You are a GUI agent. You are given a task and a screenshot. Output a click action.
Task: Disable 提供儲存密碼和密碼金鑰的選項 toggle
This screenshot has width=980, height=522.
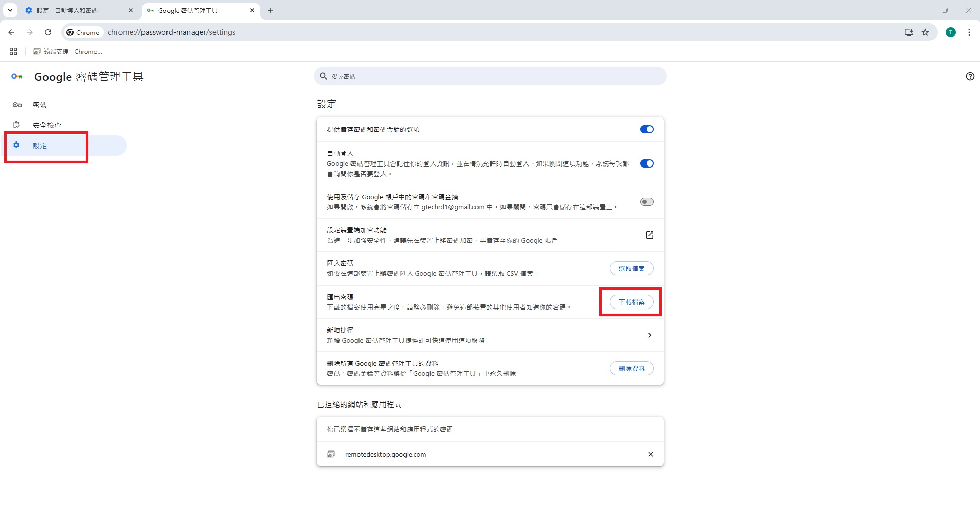tap(646, 129)
